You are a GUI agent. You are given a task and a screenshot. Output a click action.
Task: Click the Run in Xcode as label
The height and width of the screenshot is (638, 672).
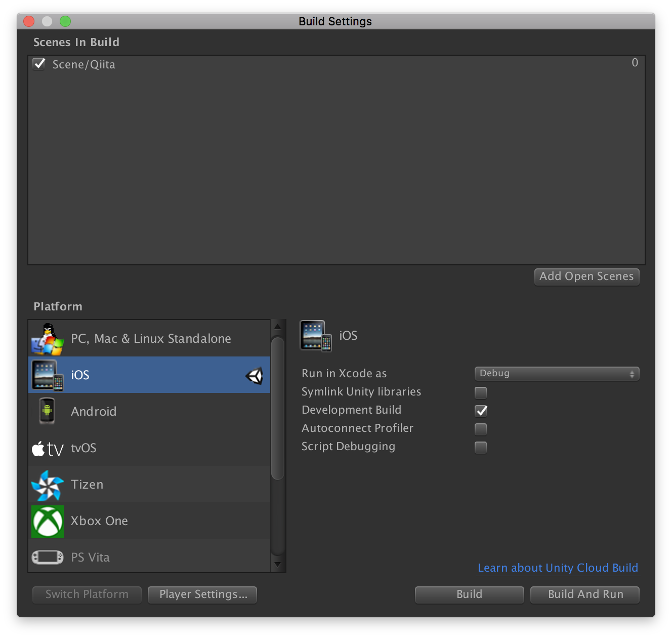[344, 374]
